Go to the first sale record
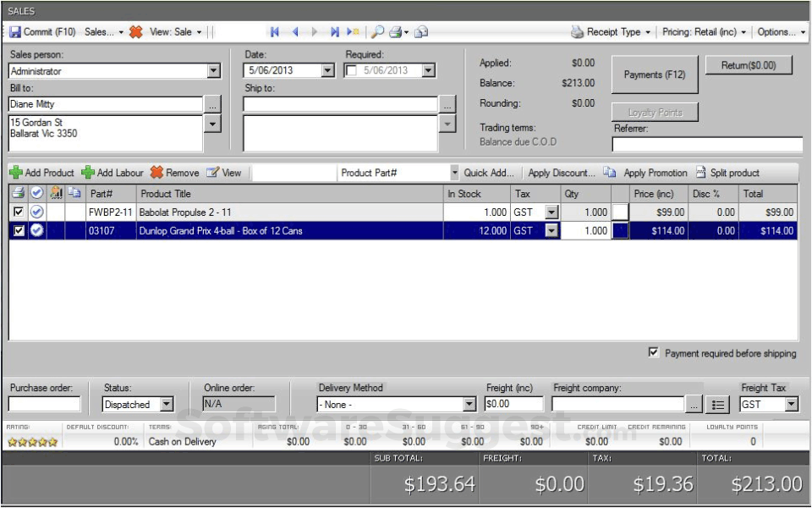Viewport: 812px width, 508px height. click(274, 31)
